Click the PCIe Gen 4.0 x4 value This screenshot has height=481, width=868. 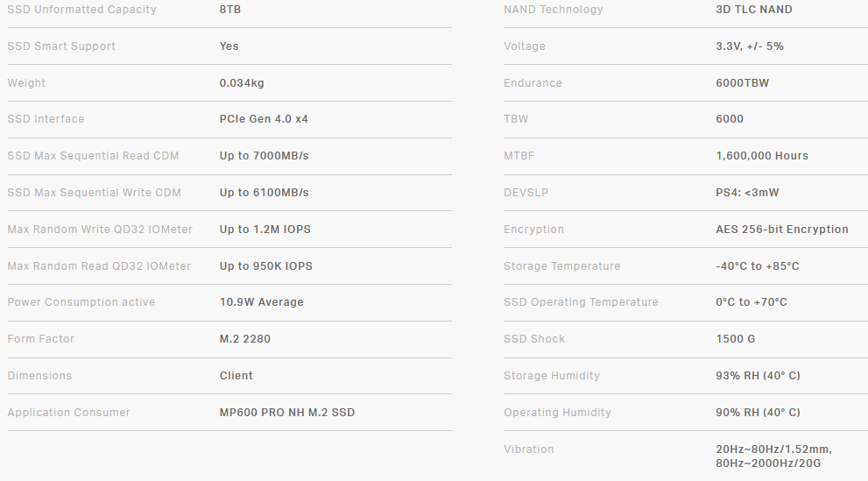click(264, 119)
